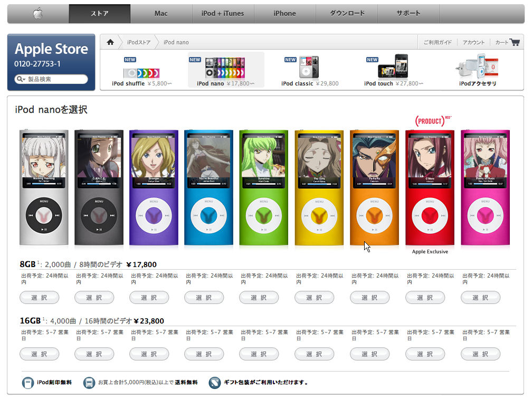Open ご利用ガイド link
The width and height of the screenshot is (532, 399).
click(x=438, y=42)
